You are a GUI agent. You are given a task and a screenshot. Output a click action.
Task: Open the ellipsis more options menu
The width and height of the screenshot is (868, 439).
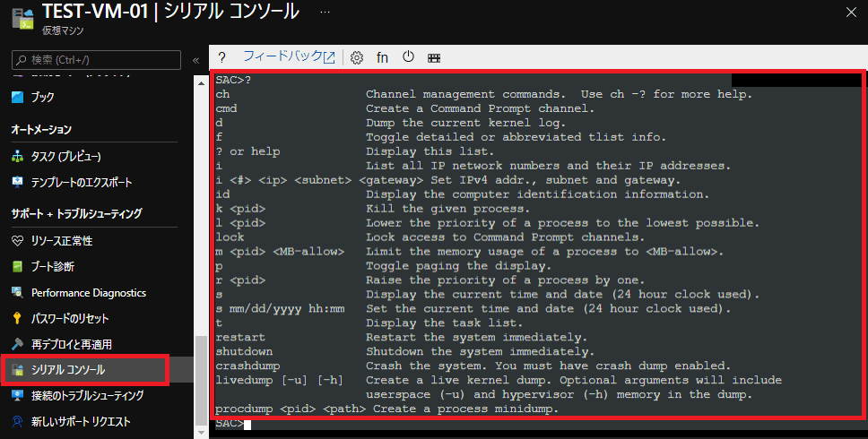coord(325,12)
